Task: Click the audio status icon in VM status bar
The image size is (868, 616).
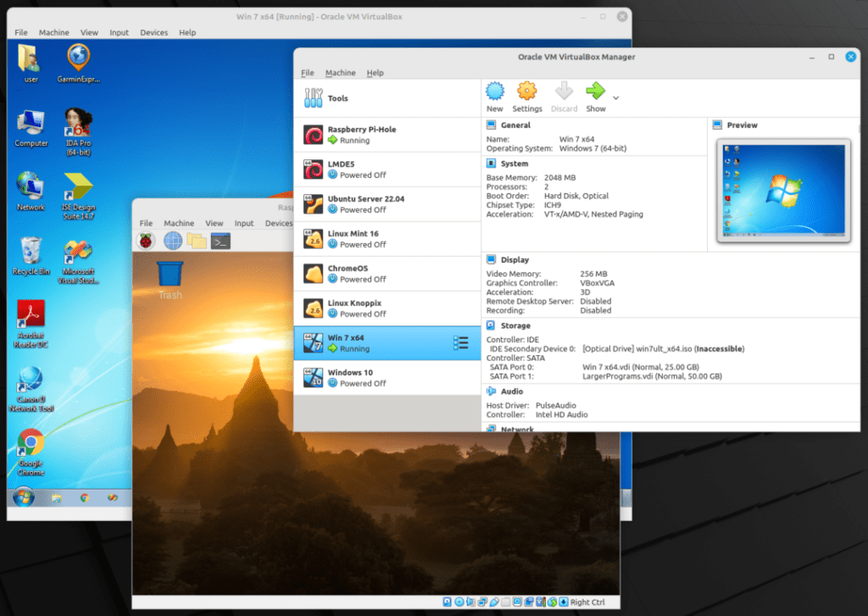Action: coord(470,602)
